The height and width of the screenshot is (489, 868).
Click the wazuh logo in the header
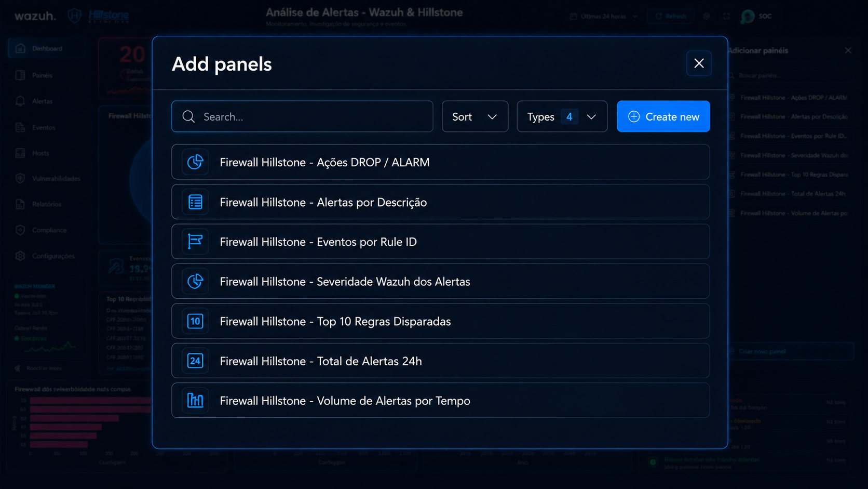(35, 16)
